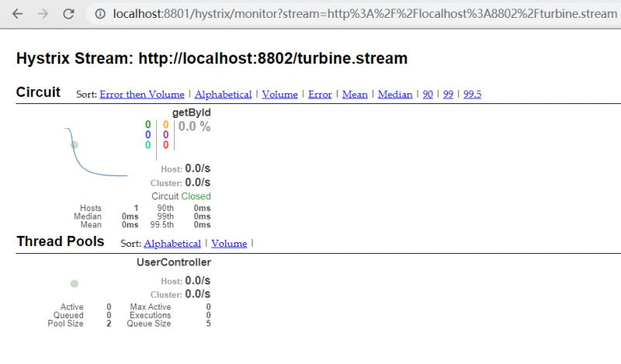Click the orange timeout count
Image resolution: width=621 pixels, height=364 pixels.
pos(165,124)
